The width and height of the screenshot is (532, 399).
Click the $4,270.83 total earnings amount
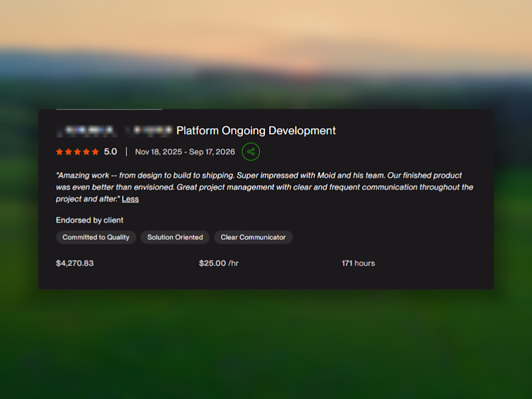(74, 263)
